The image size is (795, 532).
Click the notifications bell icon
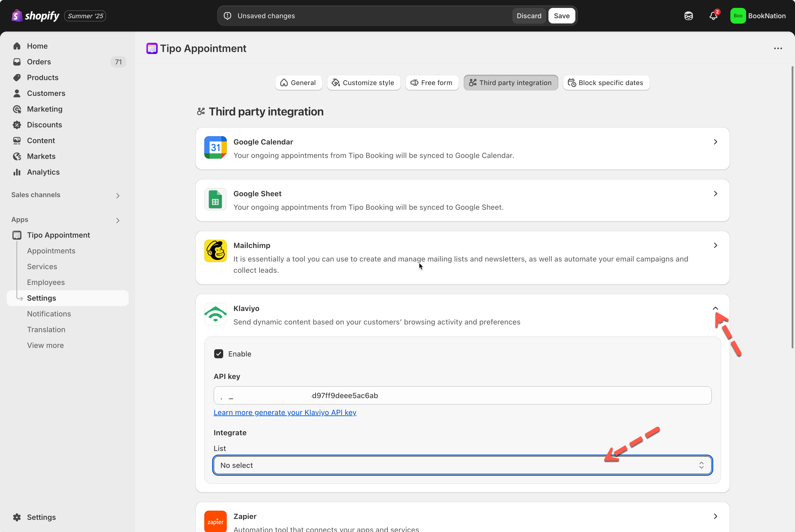pyautogui.click(x=713, y=16)
